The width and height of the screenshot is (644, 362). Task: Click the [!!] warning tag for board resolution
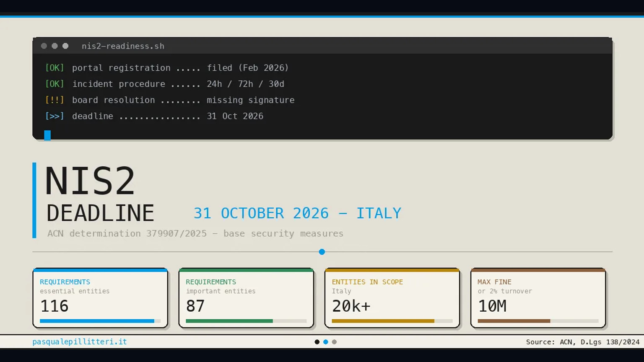55,100
